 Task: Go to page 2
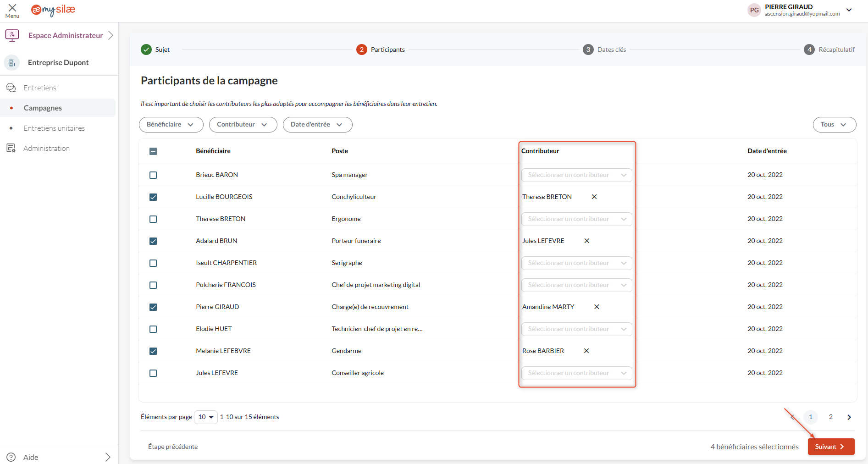(831, 417)
